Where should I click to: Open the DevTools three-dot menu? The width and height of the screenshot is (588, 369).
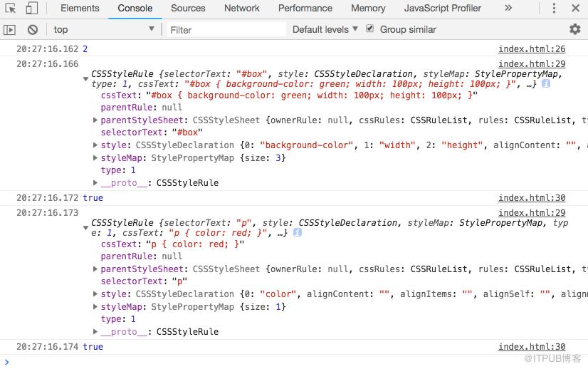554,9
